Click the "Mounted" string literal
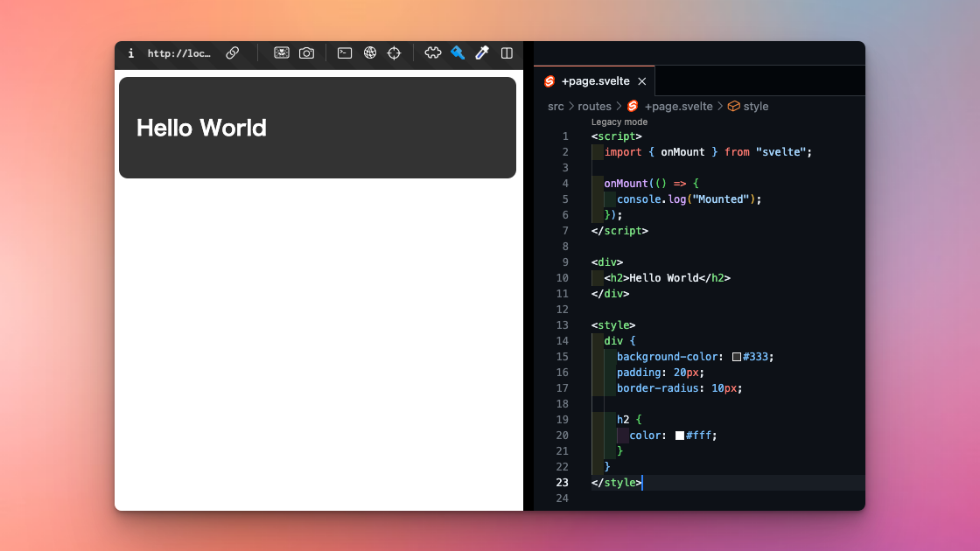Image resolution: width=980 pixels, height=551 pixels. click(x=721, y=199)
